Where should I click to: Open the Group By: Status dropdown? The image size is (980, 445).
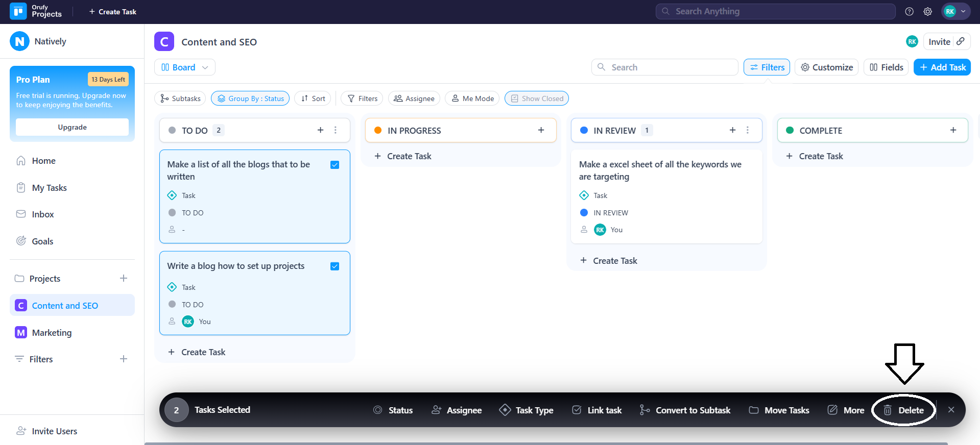click(x=250, y=98)
